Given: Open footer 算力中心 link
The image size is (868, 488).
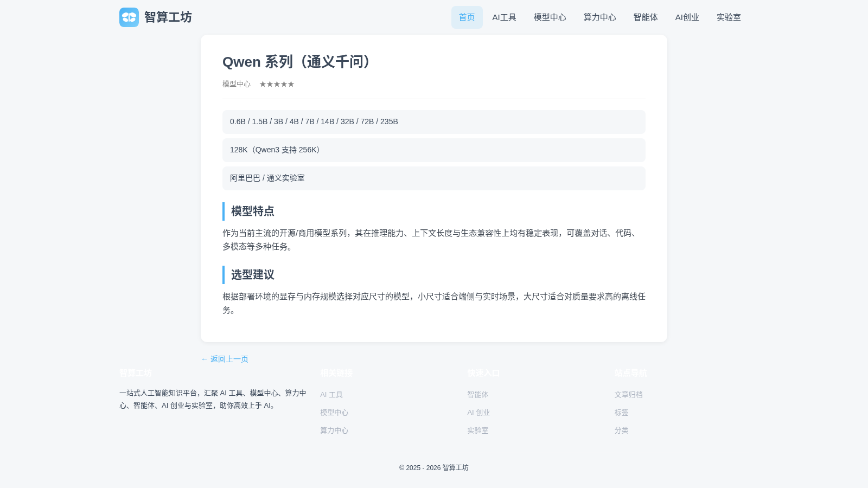Looking at the screenshot, I should pos(334,431).
